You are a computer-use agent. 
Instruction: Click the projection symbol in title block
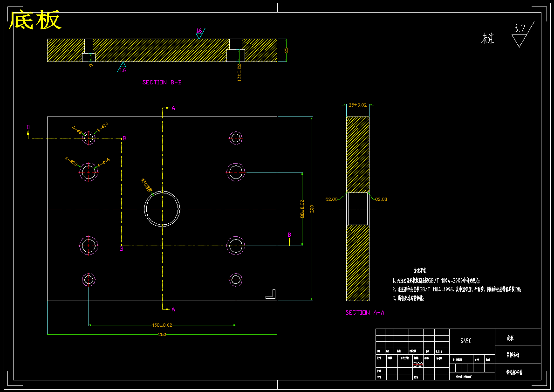click(417, 364)
